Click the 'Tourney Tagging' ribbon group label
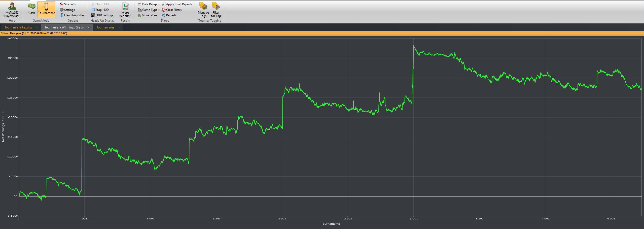 point(210,21)
